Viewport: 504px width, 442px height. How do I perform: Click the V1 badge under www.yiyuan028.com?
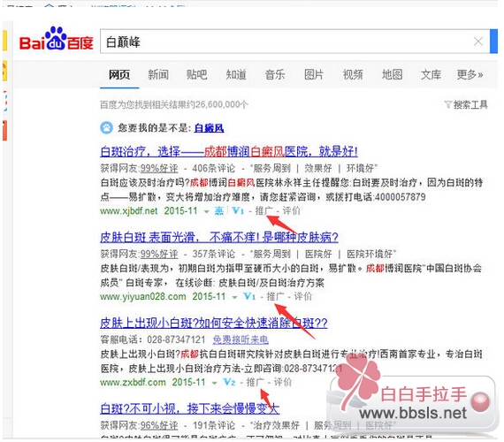click(x=249, y=296)
